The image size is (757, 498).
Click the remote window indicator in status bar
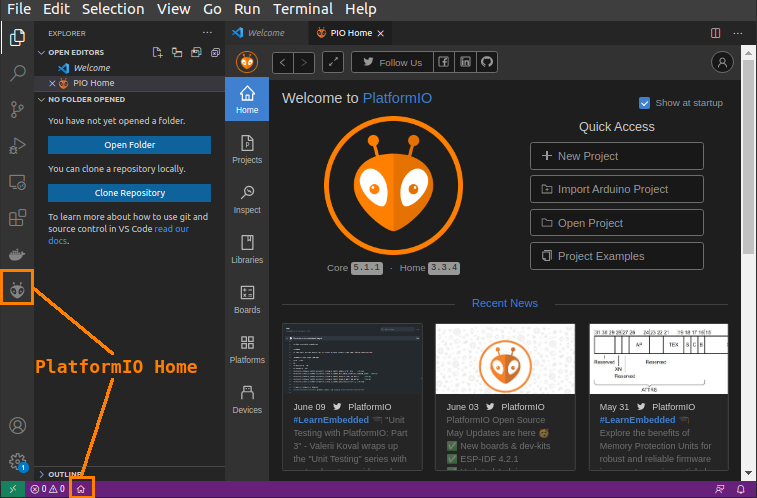(x=13, y=489)
